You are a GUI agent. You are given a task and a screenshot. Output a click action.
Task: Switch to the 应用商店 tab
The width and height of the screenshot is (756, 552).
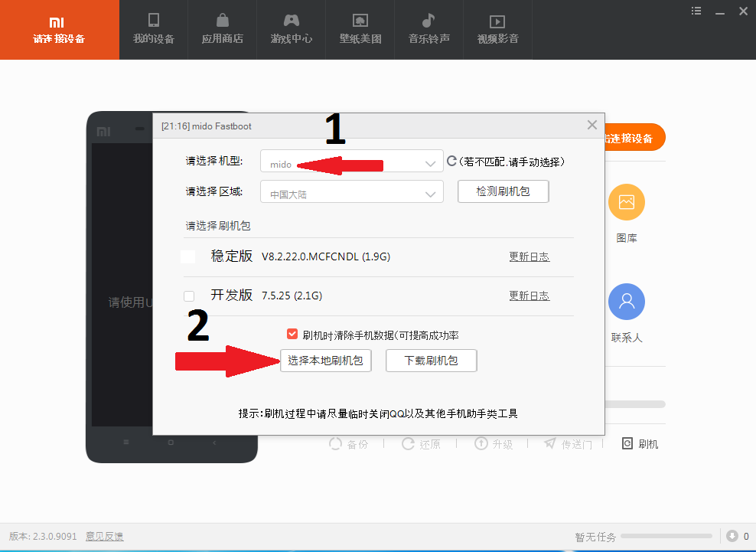coord(222,30)
